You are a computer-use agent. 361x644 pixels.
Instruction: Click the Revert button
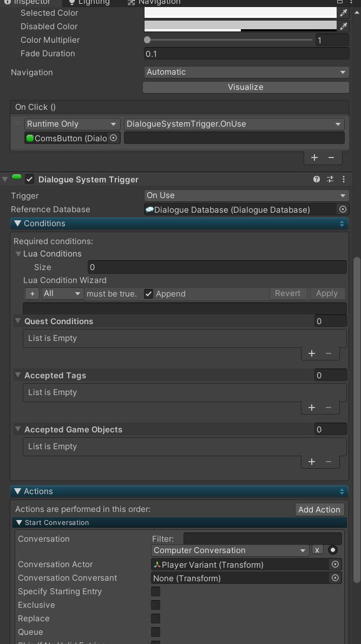(x=287, y=294)
